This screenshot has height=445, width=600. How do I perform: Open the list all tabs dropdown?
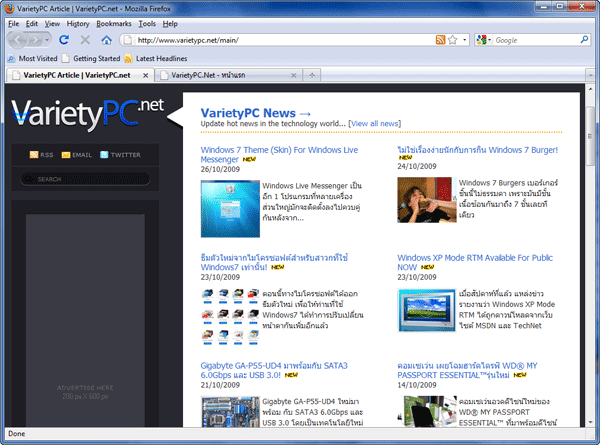pos(590,75)
